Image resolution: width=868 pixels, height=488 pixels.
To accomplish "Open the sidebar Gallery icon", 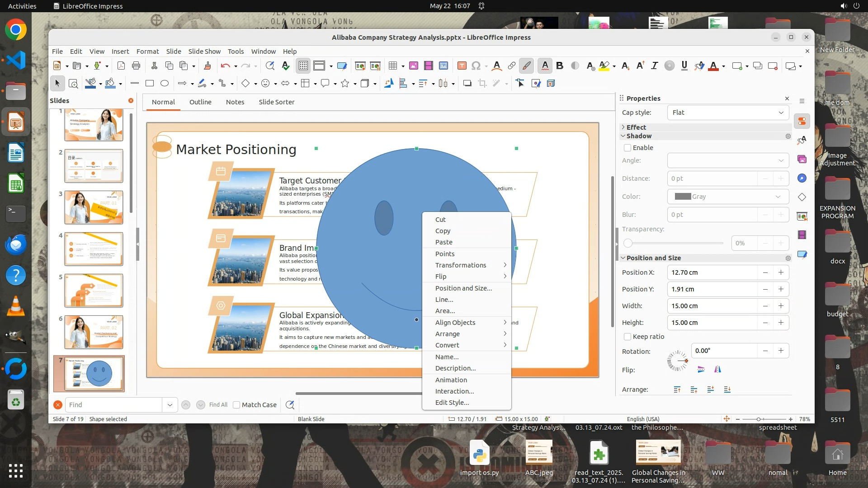I will click(x=802, y=159).
